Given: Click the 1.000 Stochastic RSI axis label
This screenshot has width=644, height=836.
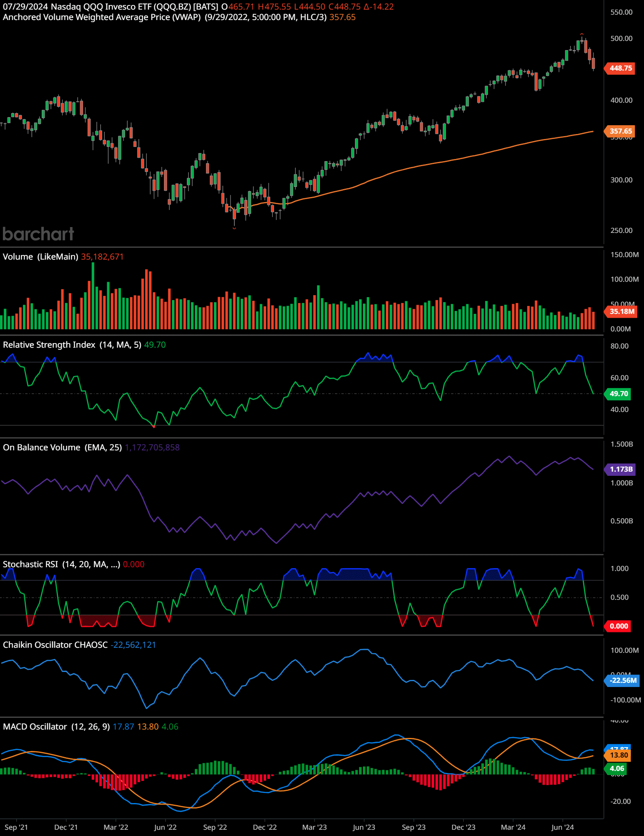Looking at the screenshot, I should point(619,568).
